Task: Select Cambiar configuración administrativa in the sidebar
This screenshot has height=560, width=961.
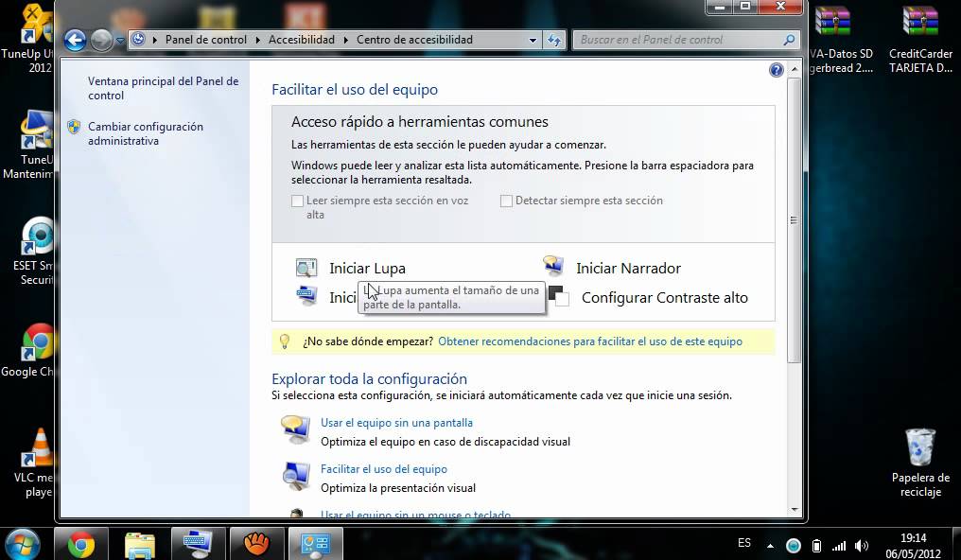Action: [x=146, y=126]
